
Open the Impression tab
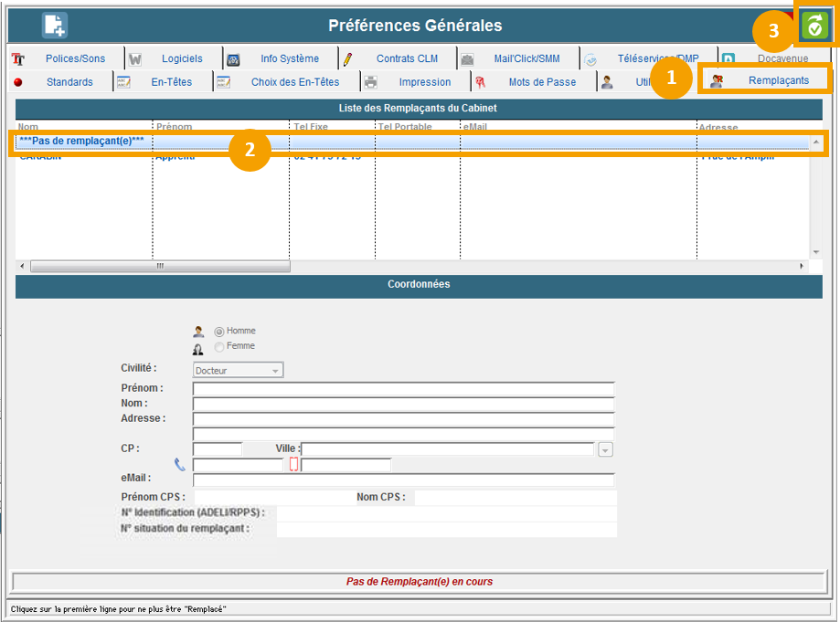point(425,82)
